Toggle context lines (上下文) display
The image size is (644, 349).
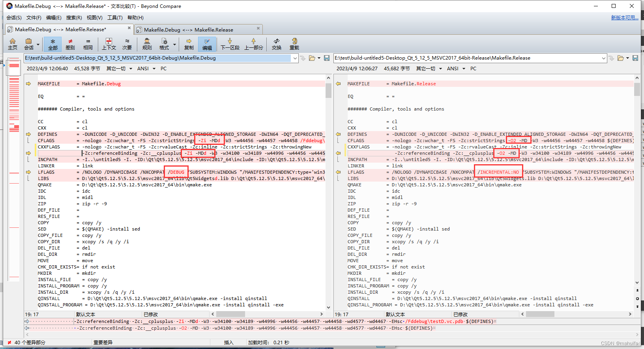coord(109,44)
